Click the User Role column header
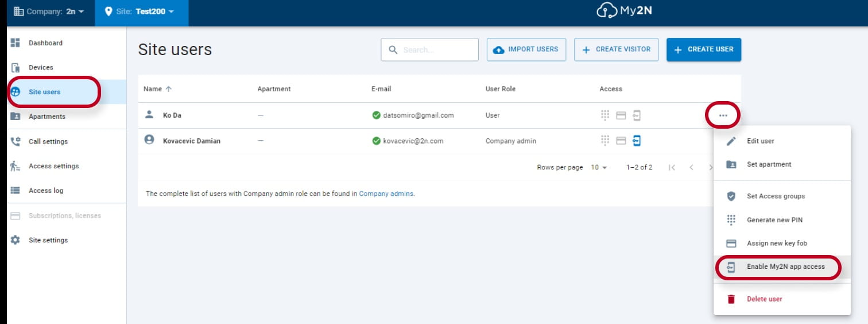 point(501,89)
